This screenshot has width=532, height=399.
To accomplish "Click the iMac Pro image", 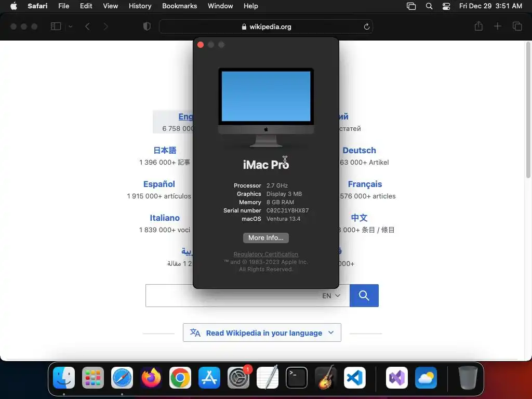I will tap(266, 108).
